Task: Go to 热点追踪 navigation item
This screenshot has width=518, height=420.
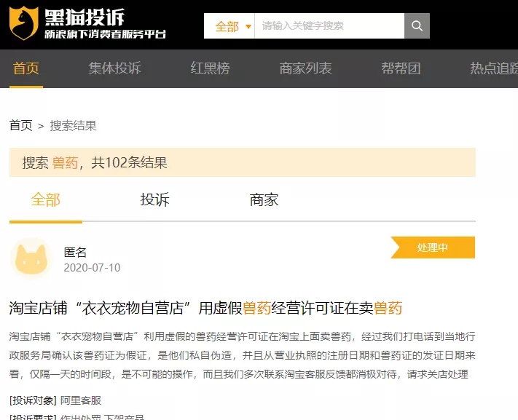Action: pyautogui.click(x=494, y=68)
